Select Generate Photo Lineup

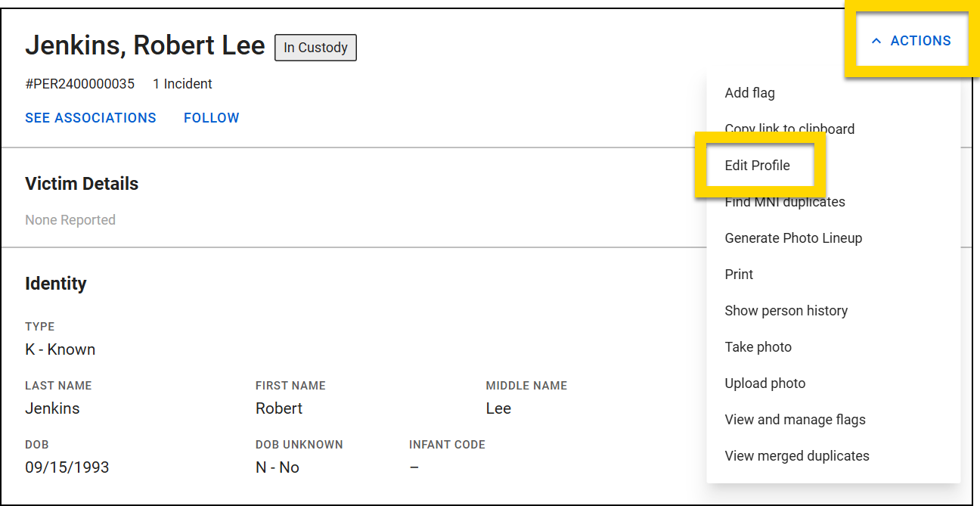pyautogui.click(x=793, y=237)
